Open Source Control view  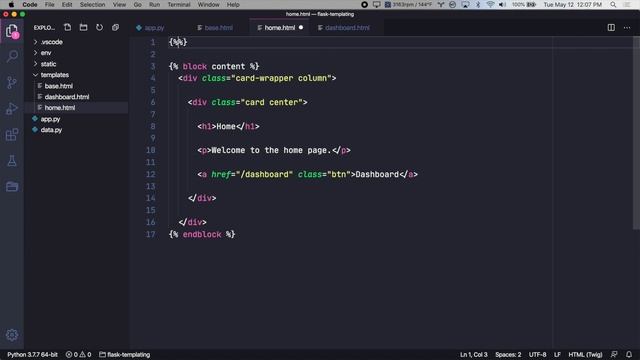[x=12, y=82]
